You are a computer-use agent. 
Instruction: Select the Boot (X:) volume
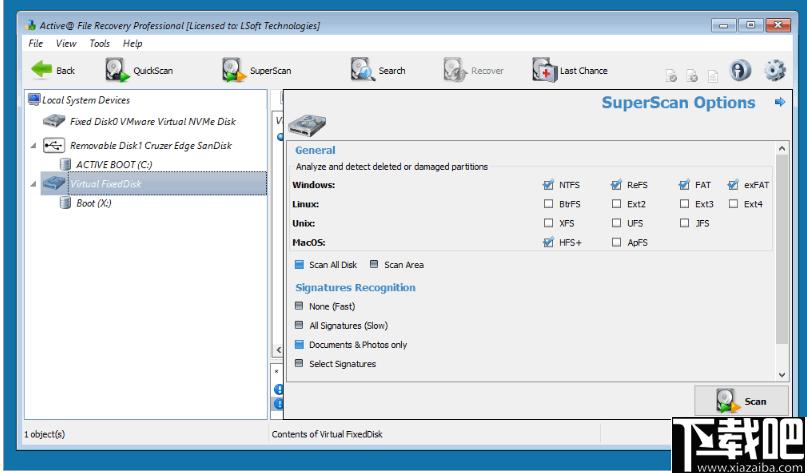(94, 203)
